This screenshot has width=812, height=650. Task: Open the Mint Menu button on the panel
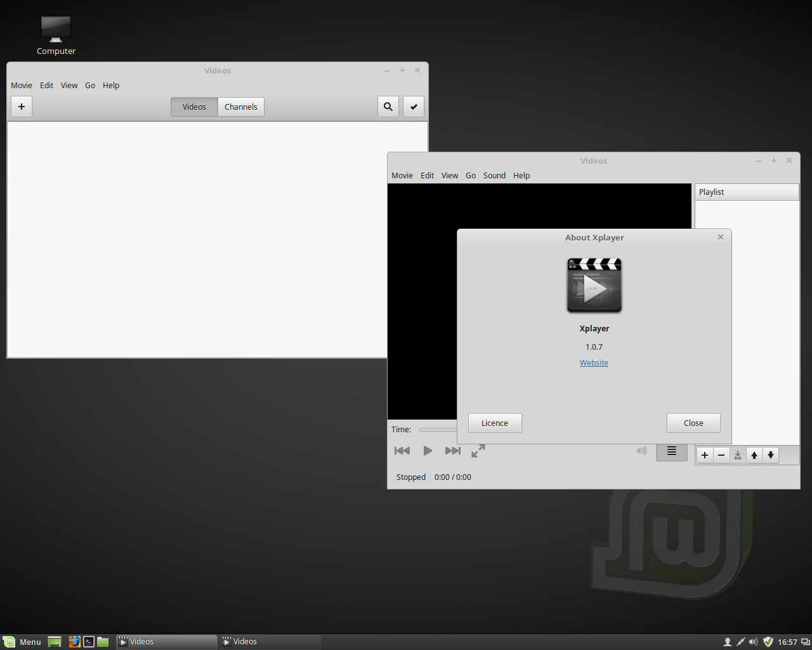(22, 642)
